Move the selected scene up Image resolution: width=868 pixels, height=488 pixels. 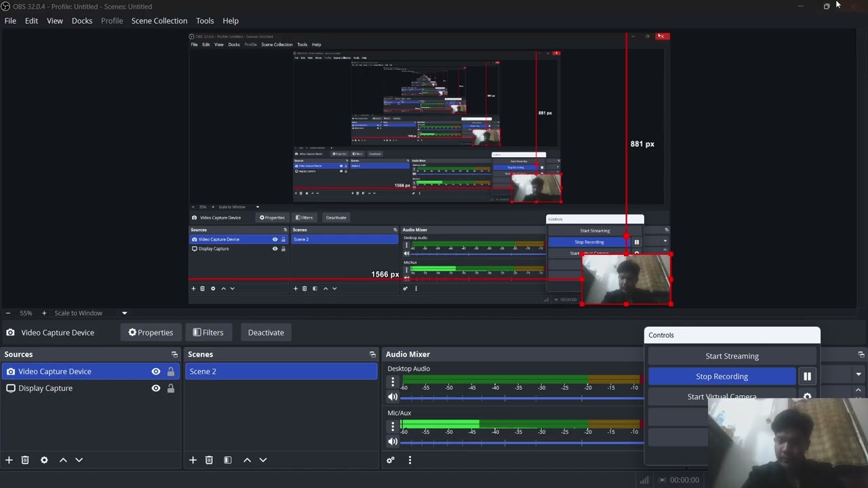click(247, 460)
